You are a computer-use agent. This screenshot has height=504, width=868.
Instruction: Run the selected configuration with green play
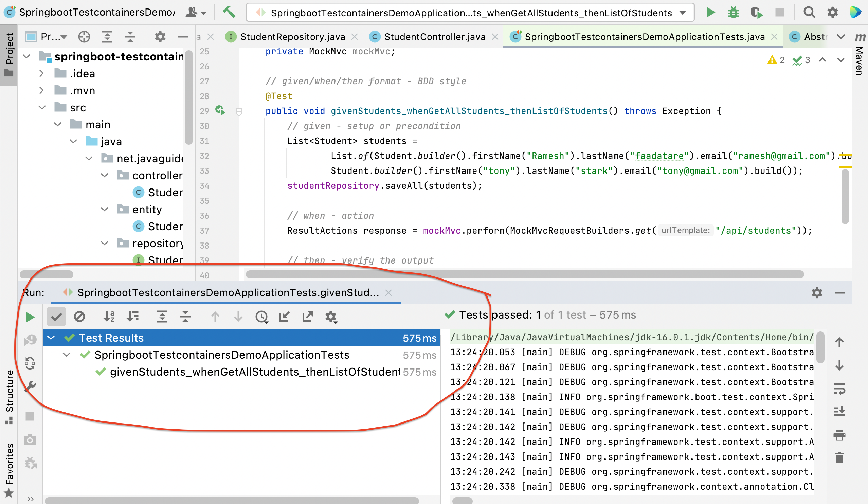click(710, 13)
